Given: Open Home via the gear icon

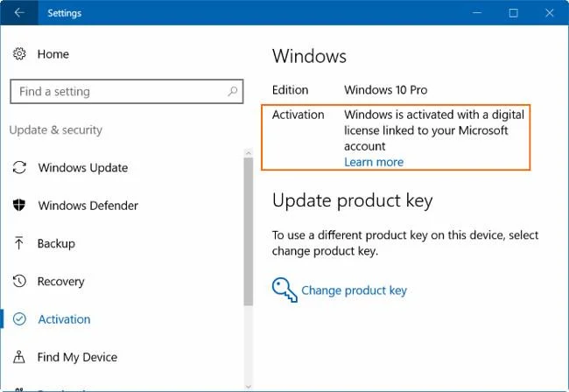Looking at the screenshot, I should 19,53.
